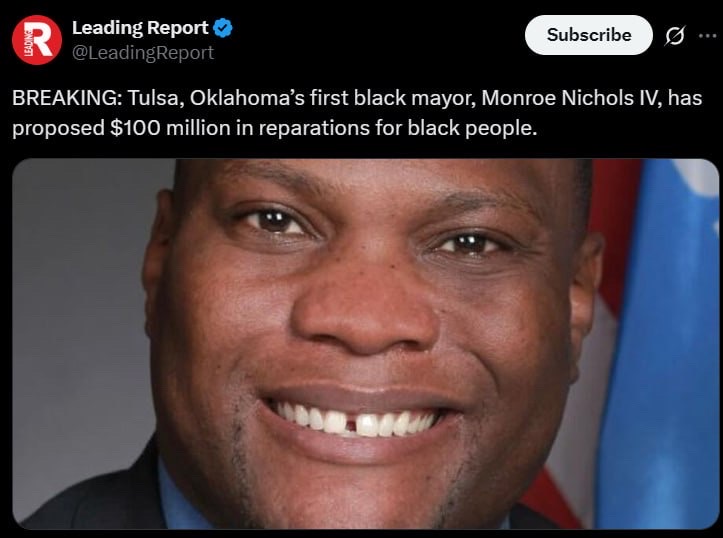The width and height of the screenshot is (723, 538).
Task: Open the three-dot more options menu
Action: pyautogui.click(x=707, y=35)
